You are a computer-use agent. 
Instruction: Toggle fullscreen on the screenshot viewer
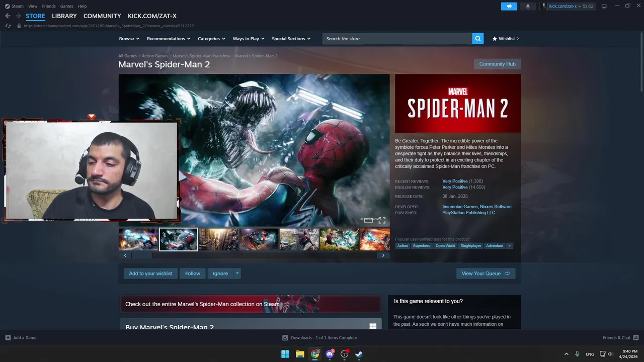coord(382,220)
